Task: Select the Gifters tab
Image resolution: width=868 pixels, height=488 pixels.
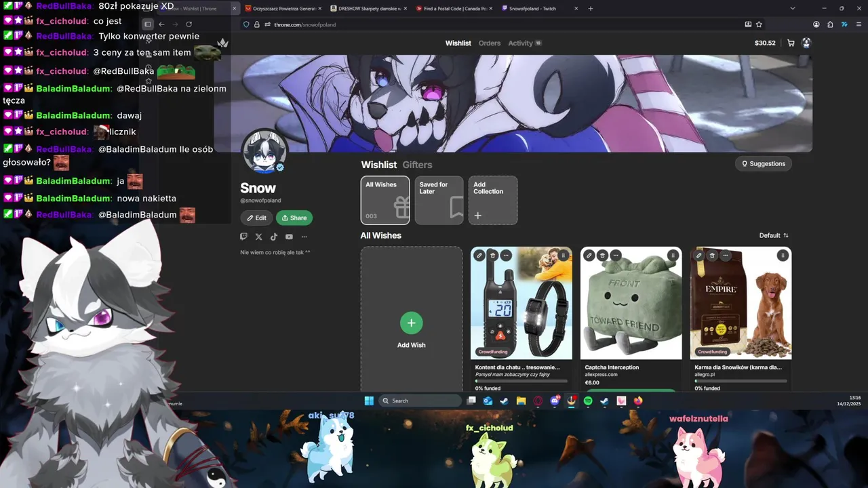Action: tap(417, 165)
